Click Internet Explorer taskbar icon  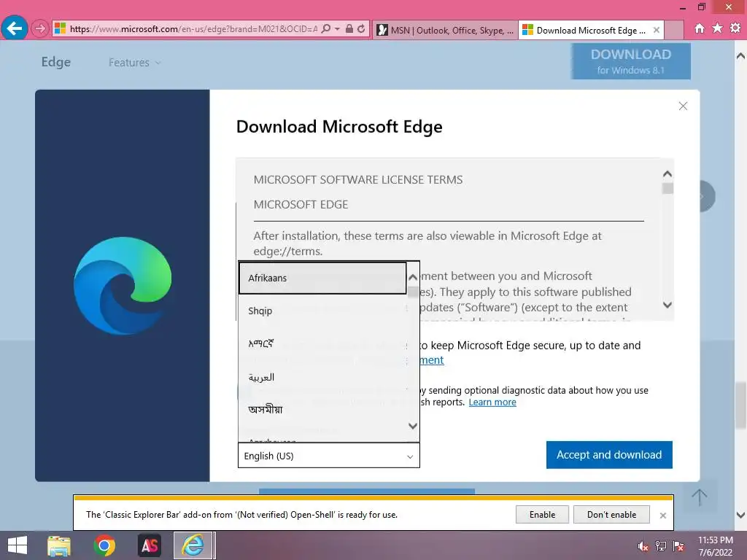193,545
